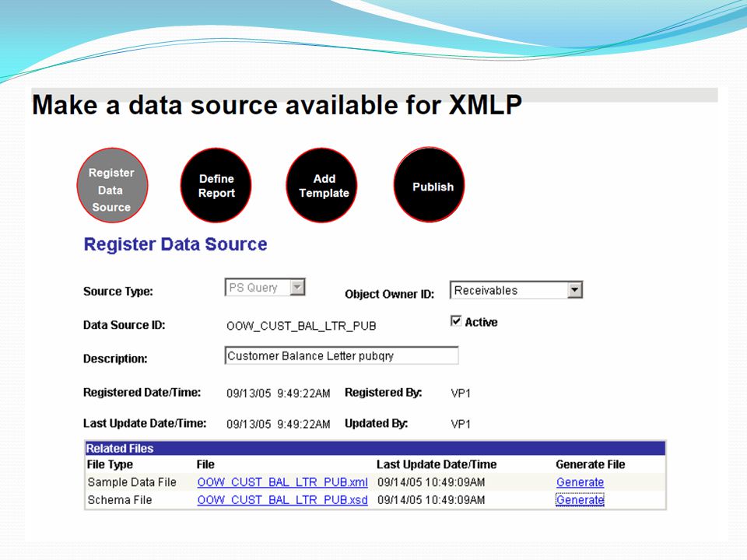This screenshot has height=560, width=747.
Task: Go to the Publish step circle
Action: pos(430,185)
